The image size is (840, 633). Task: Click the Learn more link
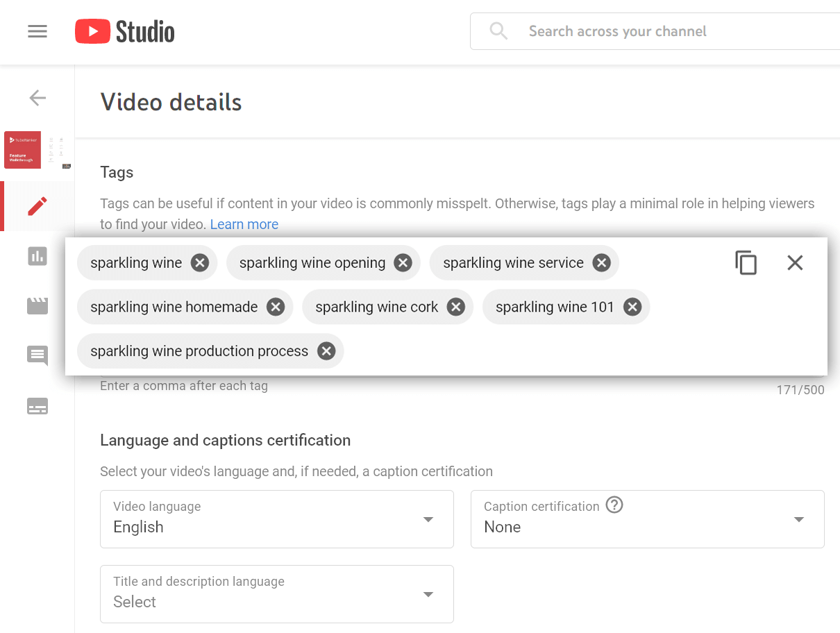coord(244,224)
